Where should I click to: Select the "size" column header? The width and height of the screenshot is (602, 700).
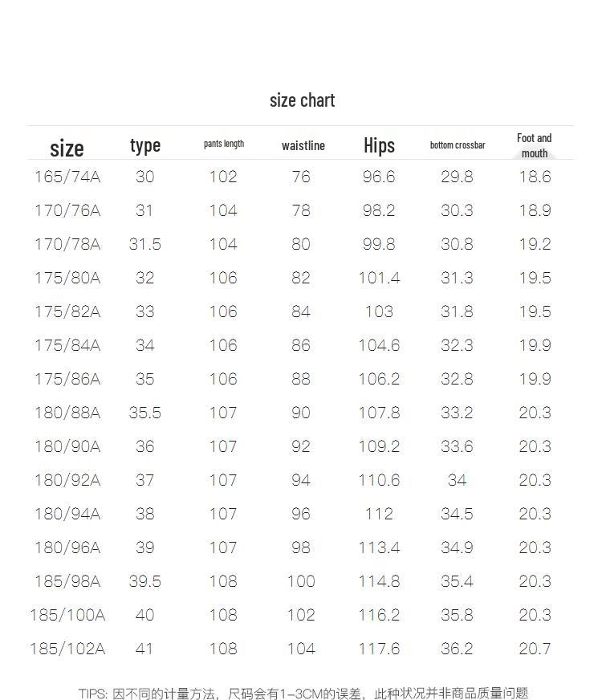point(67,149)
